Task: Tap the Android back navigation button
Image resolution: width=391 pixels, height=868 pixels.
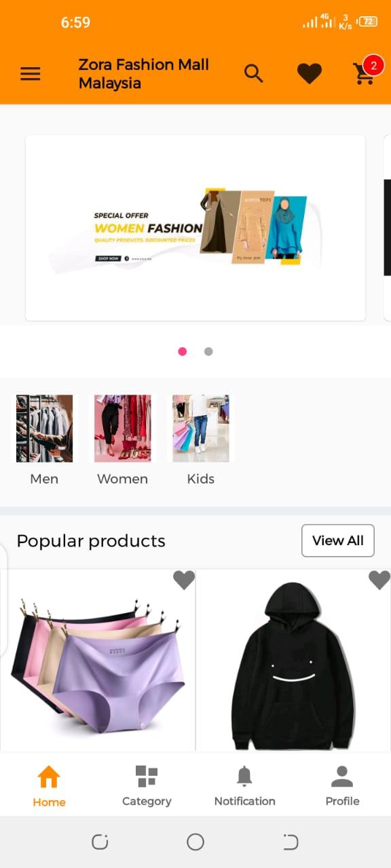Action: 291,842
